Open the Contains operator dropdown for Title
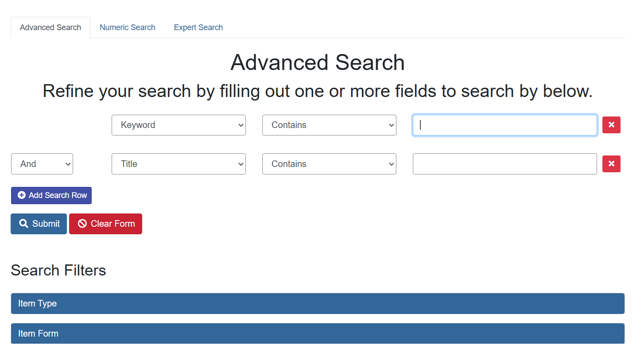This screenshot has height=349, width=644. point(329,164)
